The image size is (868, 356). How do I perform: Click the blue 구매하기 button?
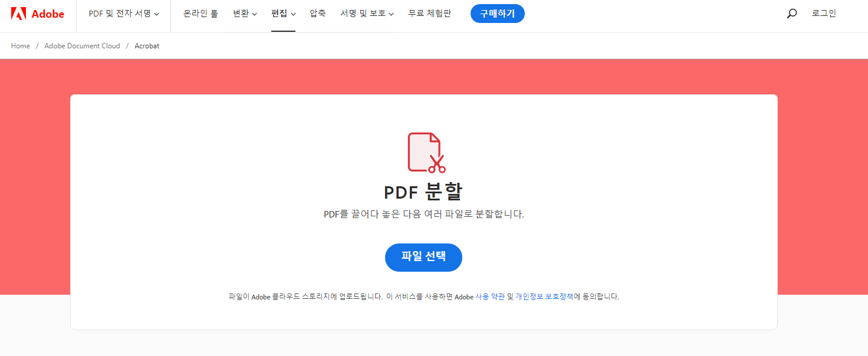click(x=497, y=13)
